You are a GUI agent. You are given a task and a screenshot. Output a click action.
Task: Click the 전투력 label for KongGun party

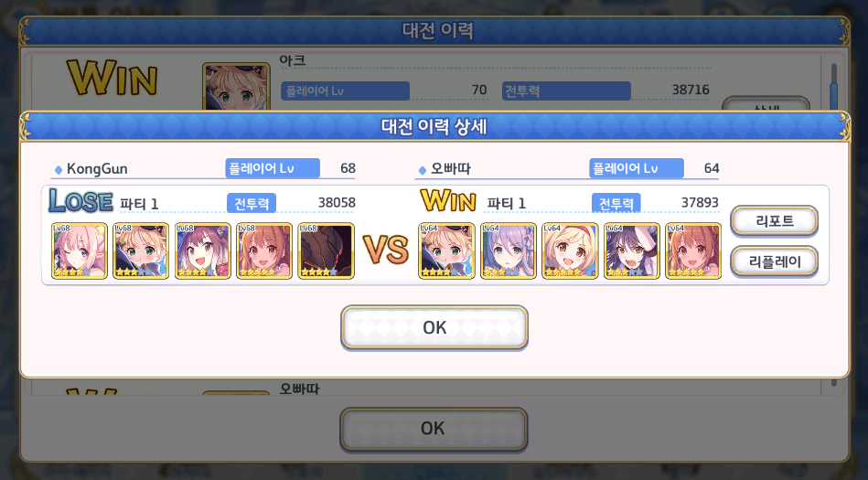[x=252, y=203]
